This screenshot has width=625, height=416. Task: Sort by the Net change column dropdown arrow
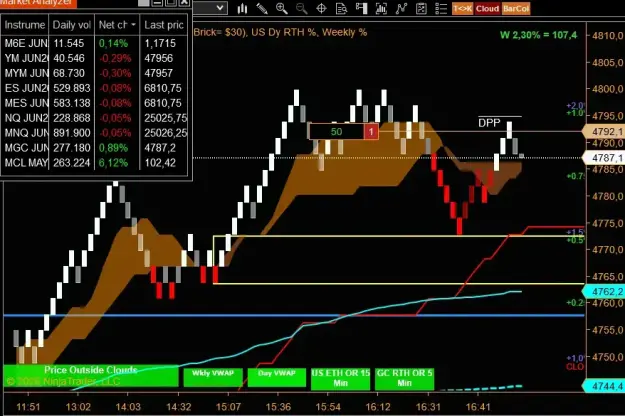[x=133, y=25]
